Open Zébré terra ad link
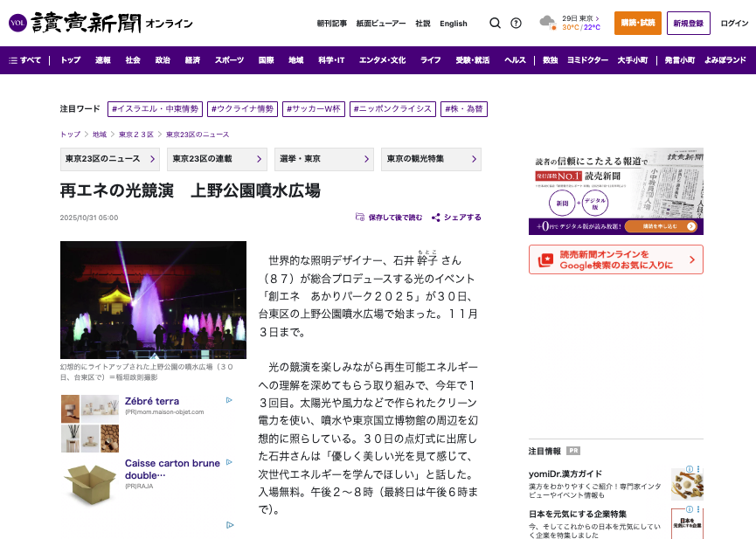 (x=152, y=401)
